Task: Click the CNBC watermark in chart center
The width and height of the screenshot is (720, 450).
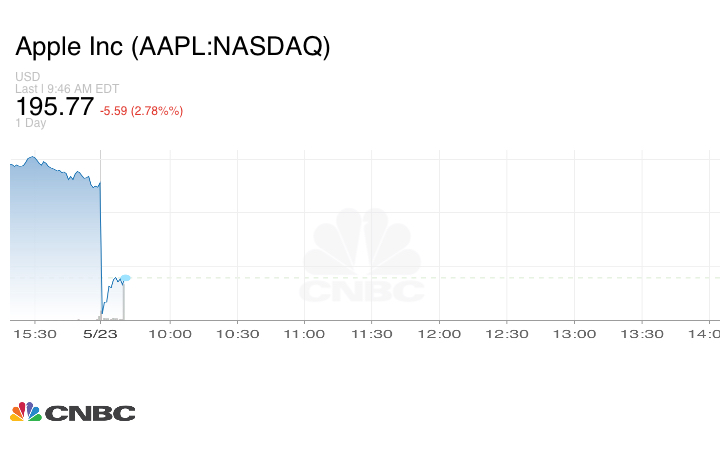Action: [362, 258]
